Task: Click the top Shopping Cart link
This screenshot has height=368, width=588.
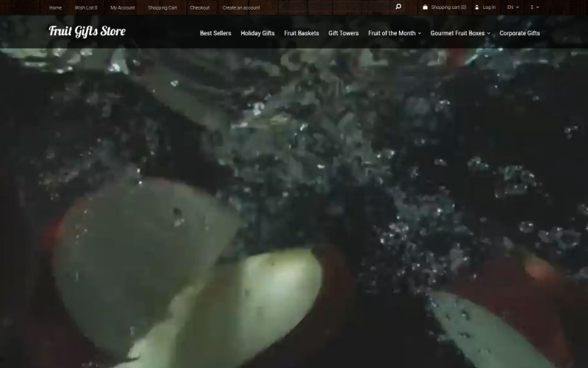Action: pos(162,7)
